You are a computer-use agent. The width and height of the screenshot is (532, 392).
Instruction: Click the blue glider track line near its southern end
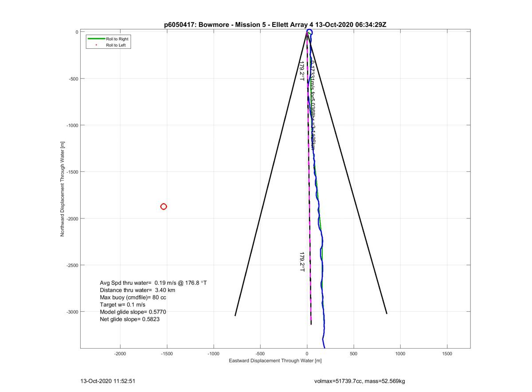(x=324, y=328)
